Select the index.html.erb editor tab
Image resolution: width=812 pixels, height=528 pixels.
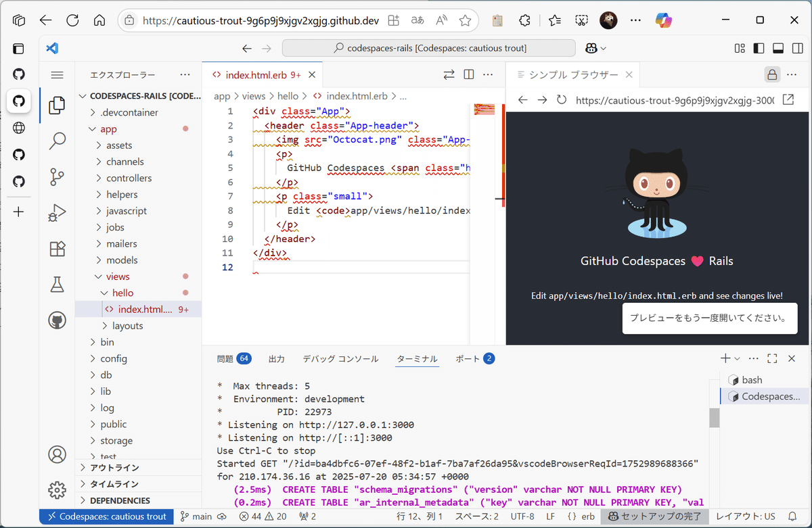(x=263, y=75)
